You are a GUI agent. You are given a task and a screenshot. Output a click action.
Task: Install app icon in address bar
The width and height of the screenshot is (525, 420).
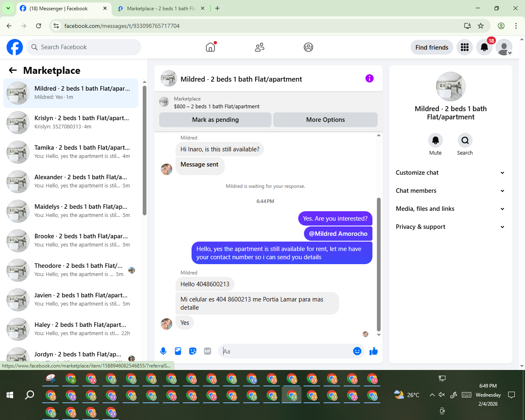[468, 26]
